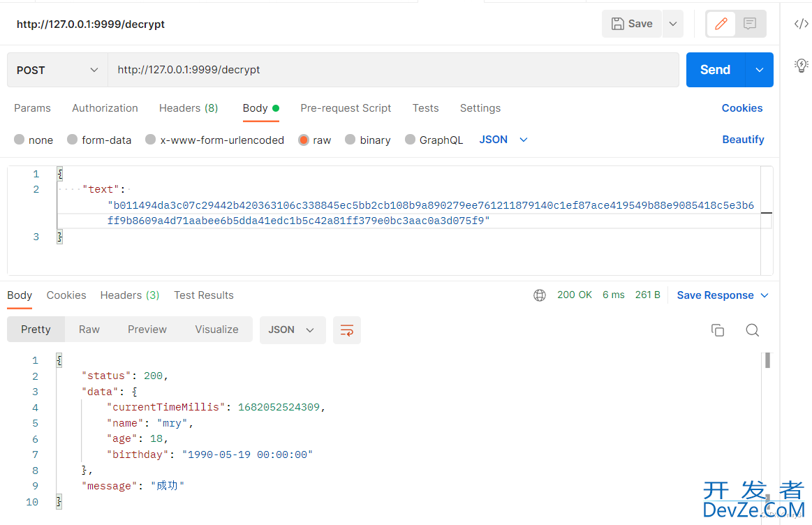This screenshot has width=812, height=525.
Task: Click the request URL input field
Action: [x=393, y=70]
